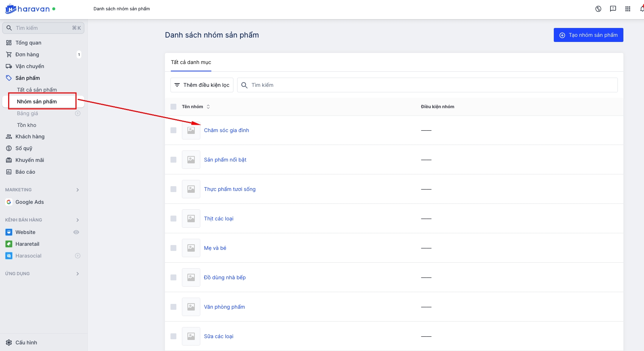The width and height of the screenshot is (644, 351).
Task: Open the apps grid icon in header
Action: pos(628,9)
